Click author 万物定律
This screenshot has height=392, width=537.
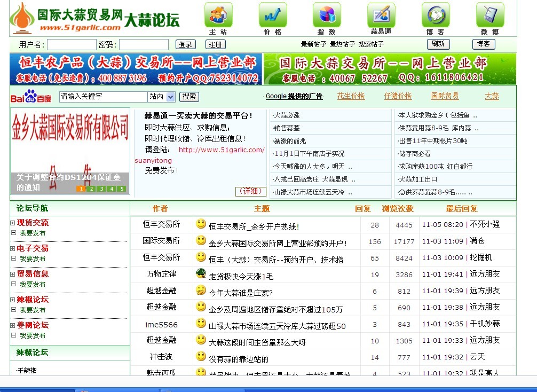click(x=161, y=274)
